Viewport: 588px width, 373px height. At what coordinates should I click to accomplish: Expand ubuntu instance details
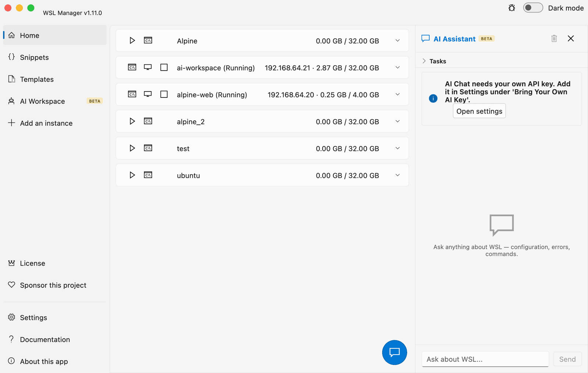click(x=398, y=175)
